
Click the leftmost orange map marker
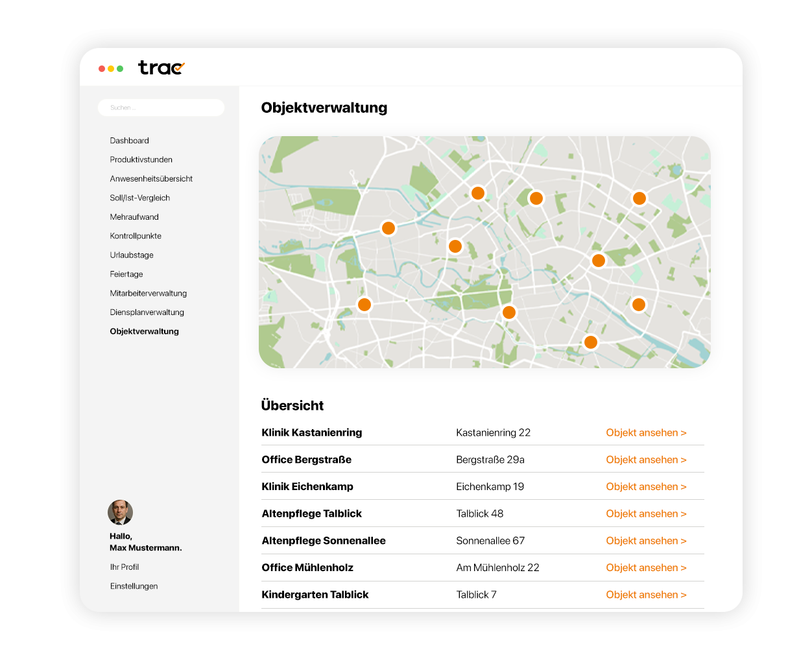pyautogui.click(x=364, y=305)
